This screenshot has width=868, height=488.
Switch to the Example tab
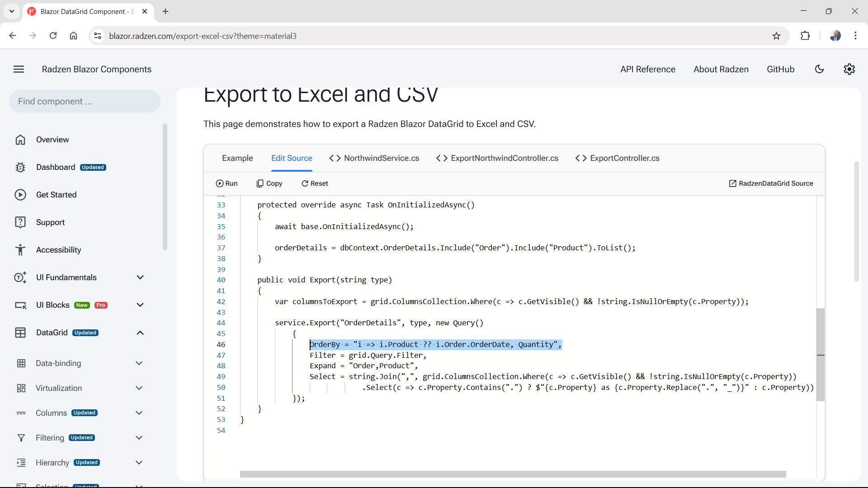point(237,158)
